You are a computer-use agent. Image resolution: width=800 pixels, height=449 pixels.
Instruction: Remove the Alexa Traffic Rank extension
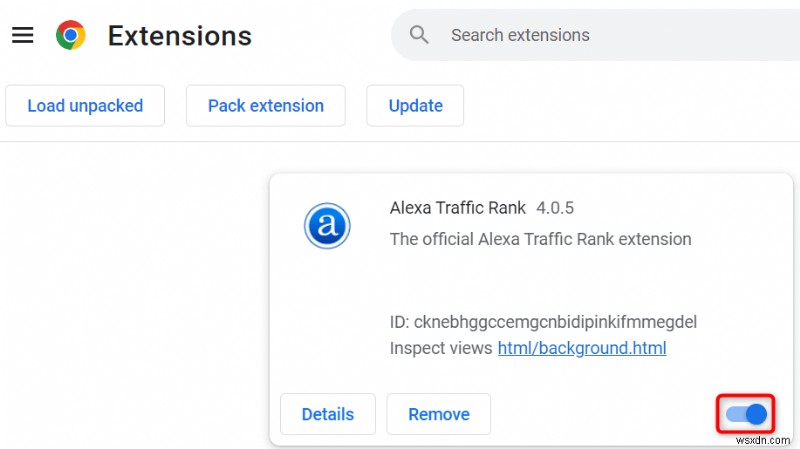[439, 414]
